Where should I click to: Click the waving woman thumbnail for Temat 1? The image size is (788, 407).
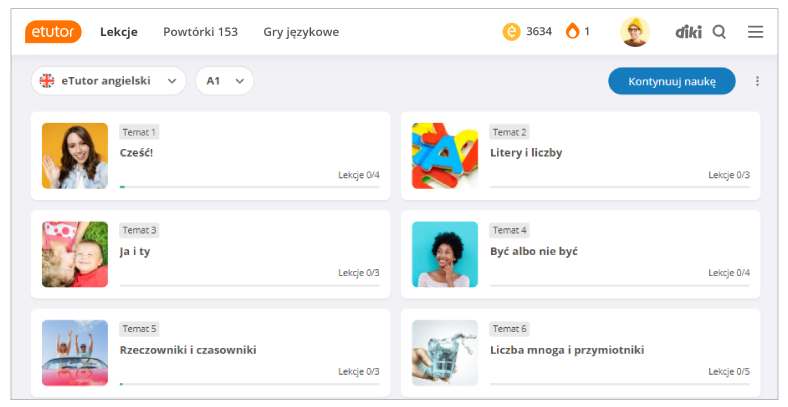click(75, 156)
